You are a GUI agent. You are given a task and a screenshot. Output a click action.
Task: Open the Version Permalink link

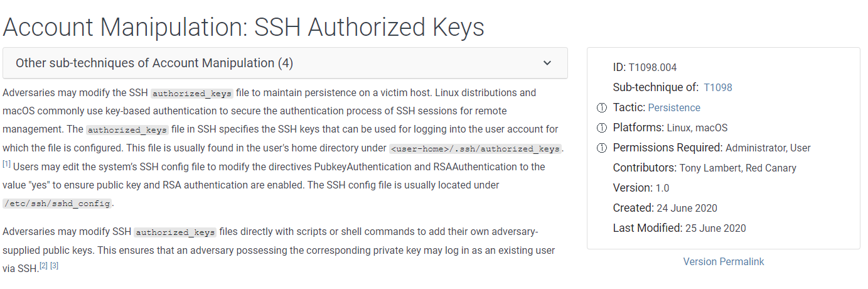[x=724, y=262]
